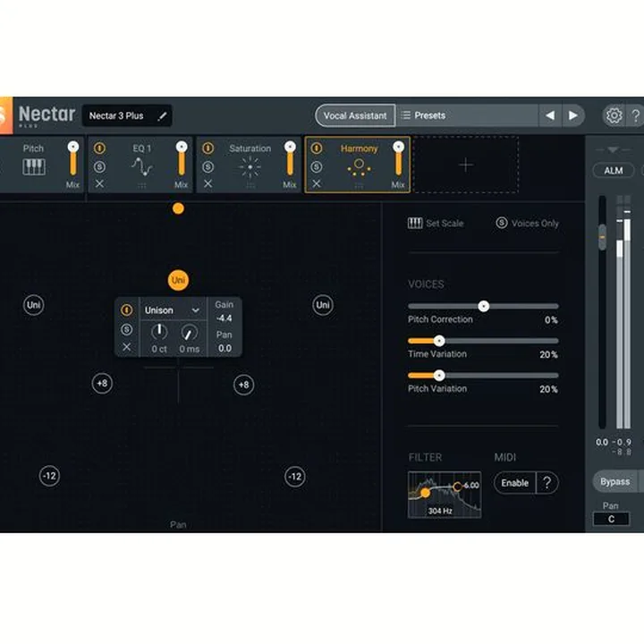The height and width of the screenshot is (644, 644).
Task: Click the Harmony voices icon
Action: tap(359, 167)
